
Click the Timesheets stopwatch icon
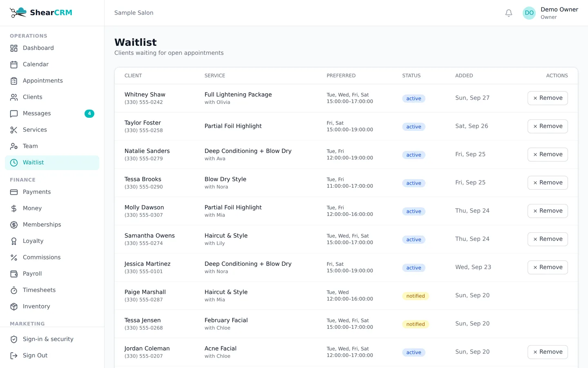tap(14, 290)
